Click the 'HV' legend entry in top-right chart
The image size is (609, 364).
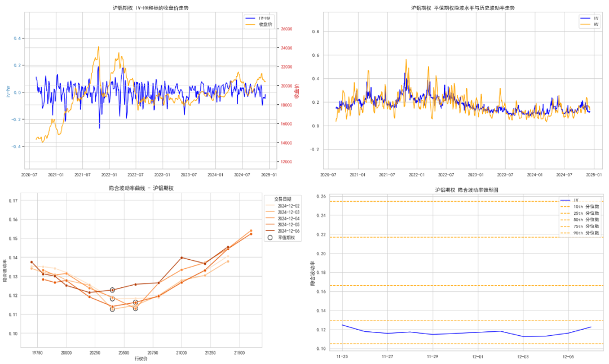click(x=590, y=24)
